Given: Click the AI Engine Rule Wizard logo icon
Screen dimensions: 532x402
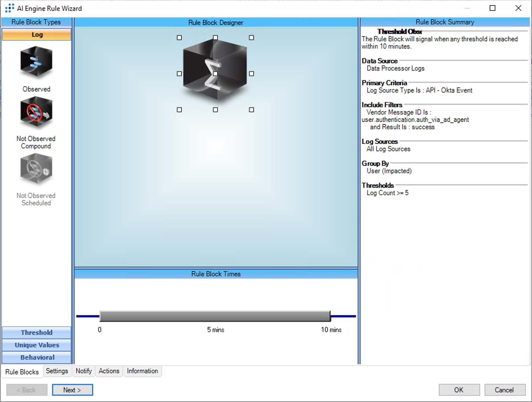Looking at the screenshot, I should [10, 8].
